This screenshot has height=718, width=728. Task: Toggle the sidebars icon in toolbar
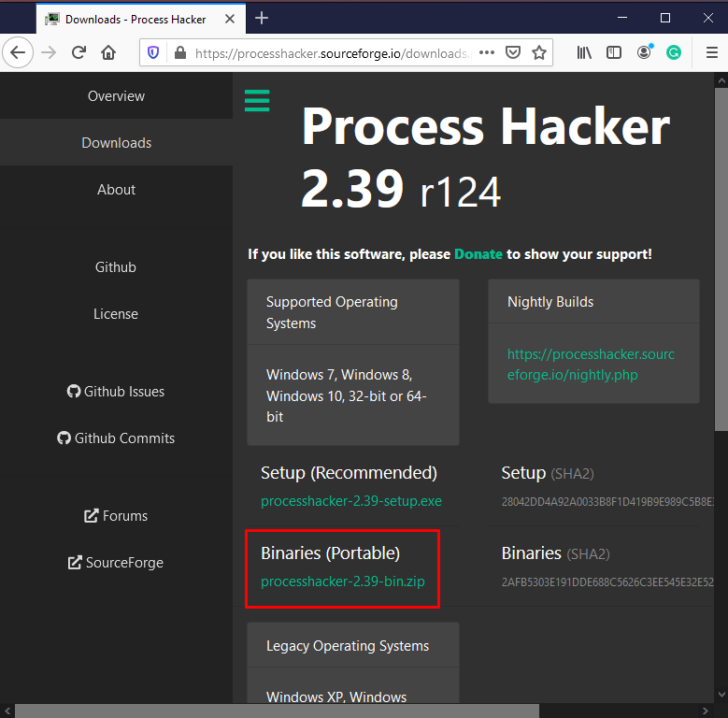pos(614,52)
